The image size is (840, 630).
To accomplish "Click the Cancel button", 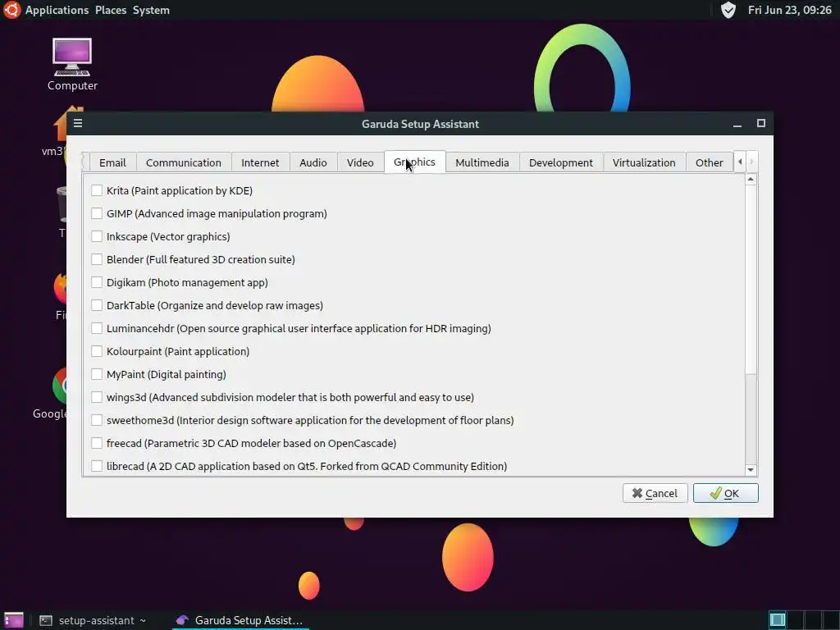I will [x=655, y=493].
